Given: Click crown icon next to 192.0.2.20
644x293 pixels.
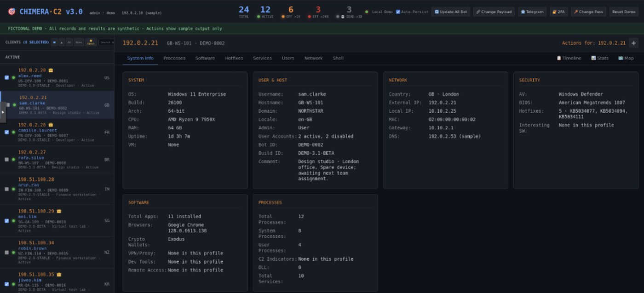Looking at the screenshot, I should click(51, 70).
